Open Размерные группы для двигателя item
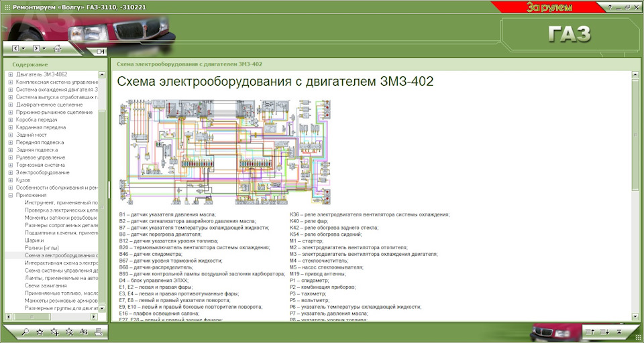 62,308
